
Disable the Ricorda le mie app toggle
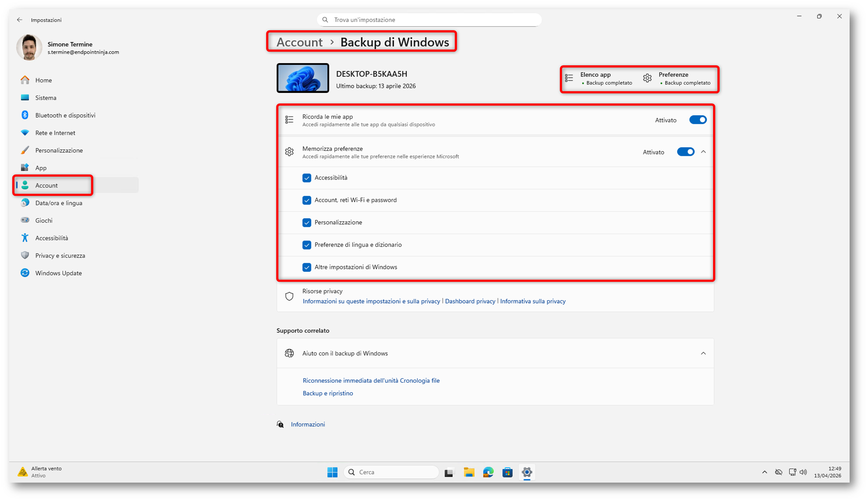(698, 120)
